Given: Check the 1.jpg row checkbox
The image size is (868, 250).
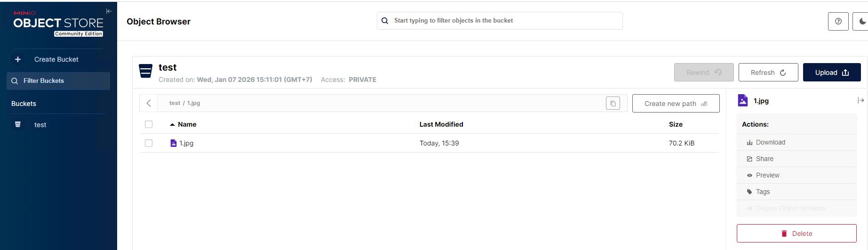Looking at the screenshot, I should 149,143.
